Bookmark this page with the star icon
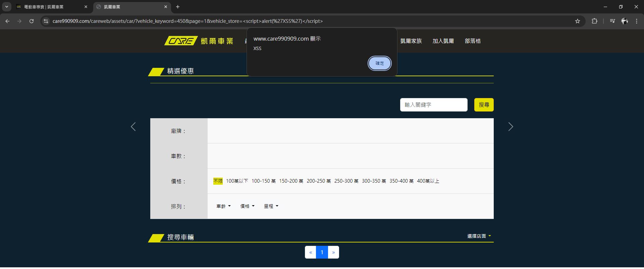Viewport: 644px width, 269px height. click(578, 21)
